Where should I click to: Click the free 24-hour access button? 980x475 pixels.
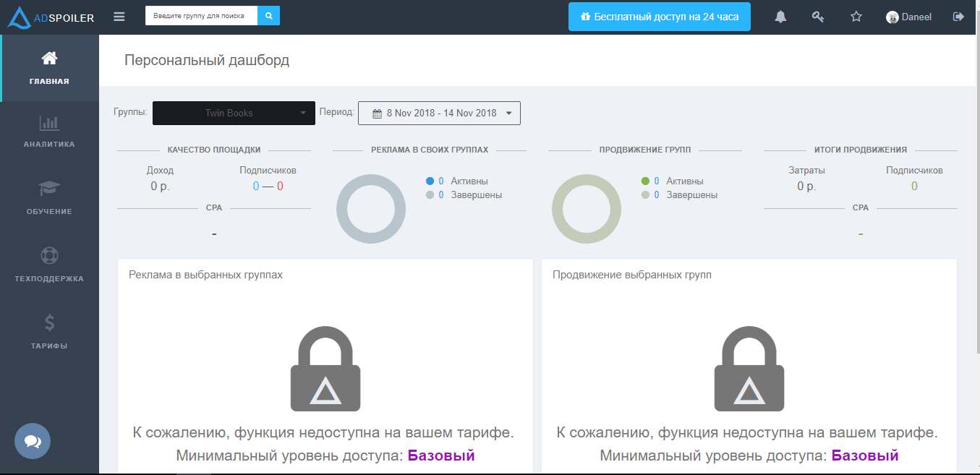(x=659, y=17)
